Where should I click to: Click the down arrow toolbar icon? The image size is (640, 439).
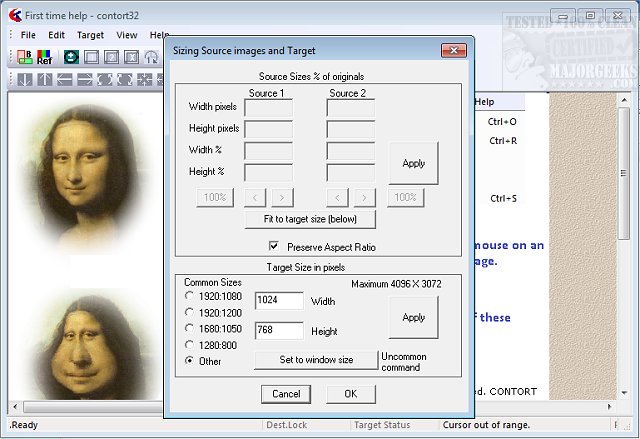point(24,79)
